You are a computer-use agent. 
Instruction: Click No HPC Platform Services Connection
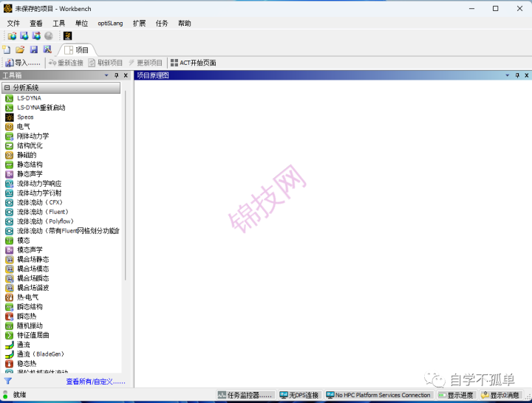(x=378, y=395)
